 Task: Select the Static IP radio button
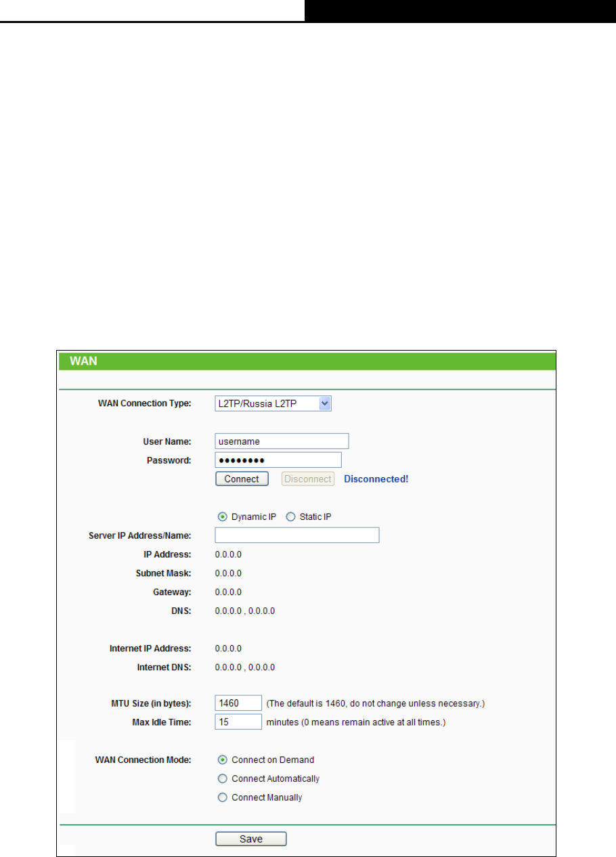290,517
